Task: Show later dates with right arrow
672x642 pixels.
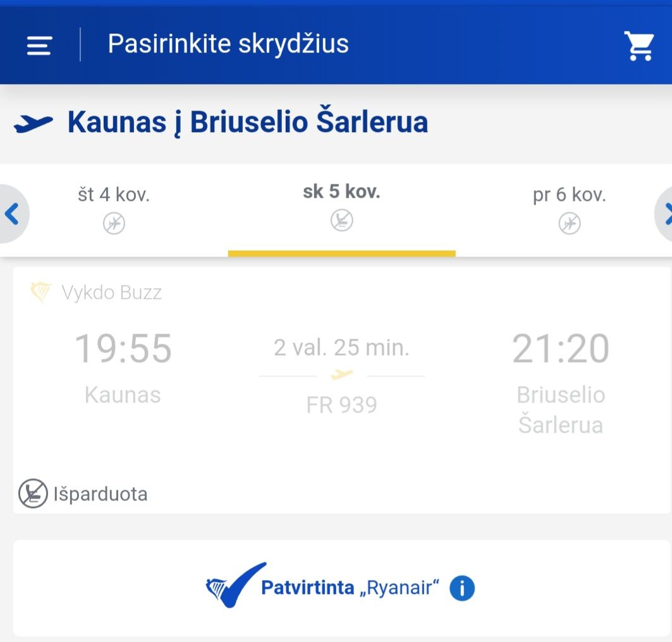Action: pos(665,215)
